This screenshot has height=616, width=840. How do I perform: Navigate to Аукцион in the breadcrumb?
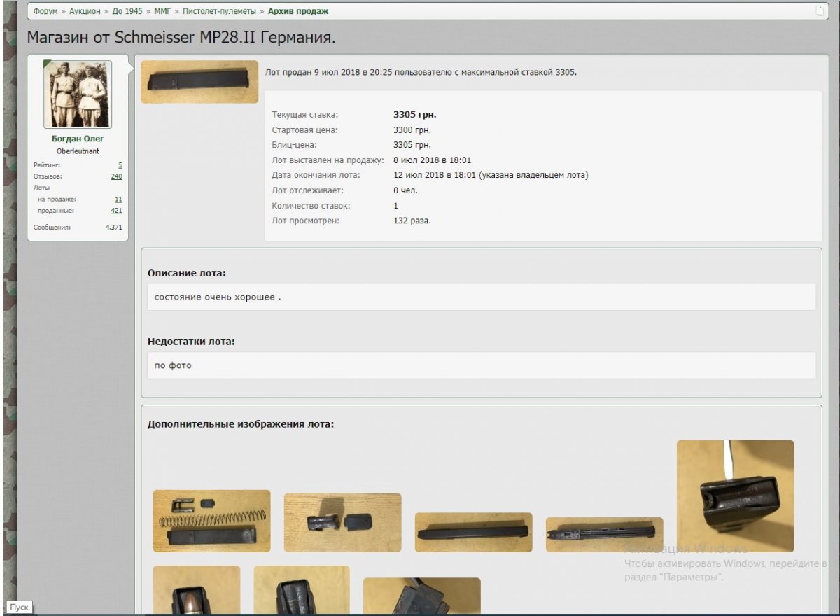[86, 11]
